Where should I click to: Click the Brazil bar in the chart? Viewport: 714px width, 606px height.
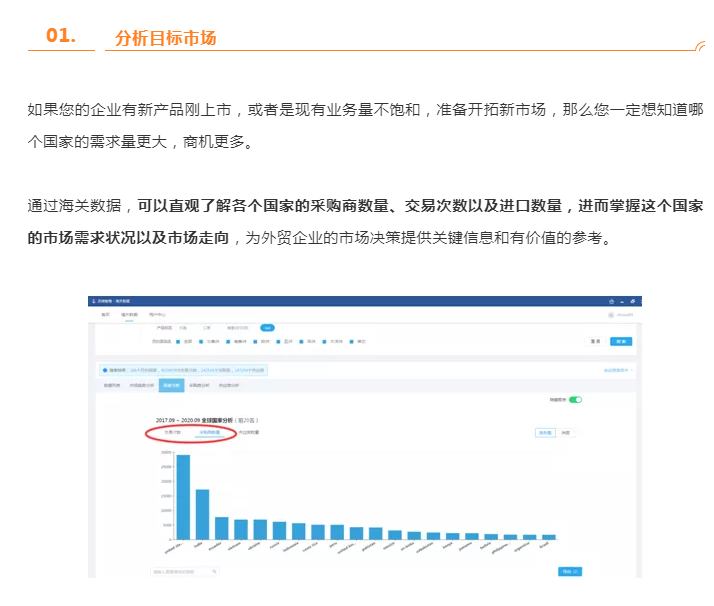(x=549, y=537)
